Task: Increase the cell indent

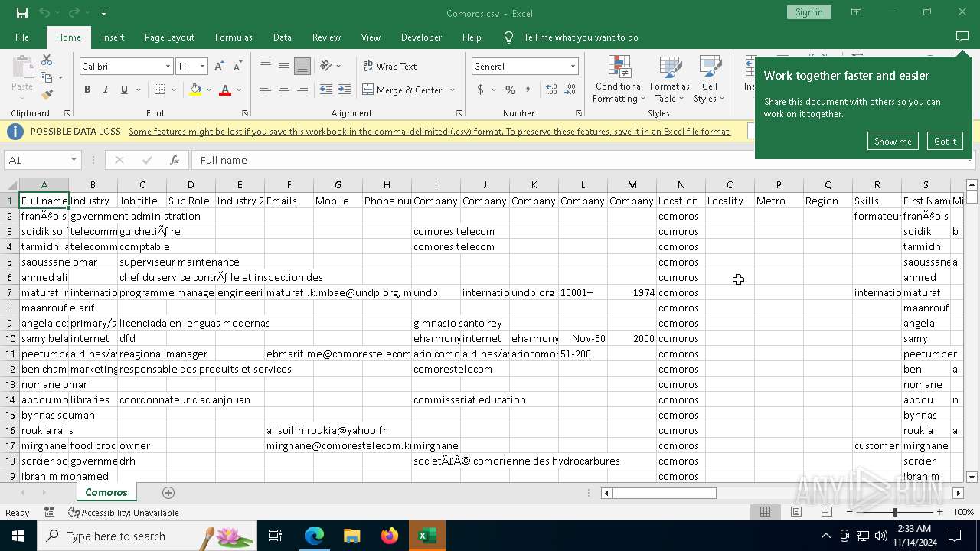Action: pyautogui.click(x=345, y=90)
